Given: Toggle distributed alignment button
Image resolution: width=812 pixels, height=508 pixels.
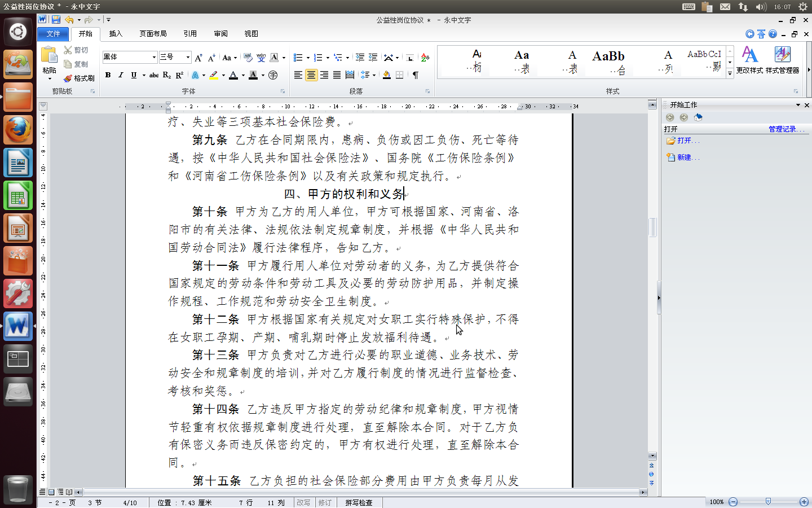Looking at the screenshot, I should [350, 75].
